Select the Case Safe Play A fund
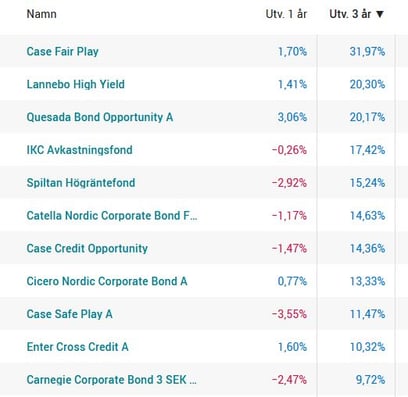The width and height of the screenshot is (408, 397). 70,314
